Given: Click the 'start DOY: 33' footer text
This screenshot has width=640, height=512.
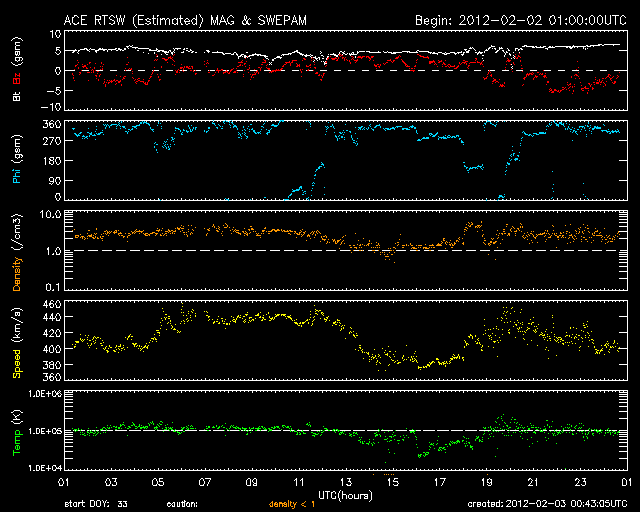Looking at the screenshot, I should point(96,504).
